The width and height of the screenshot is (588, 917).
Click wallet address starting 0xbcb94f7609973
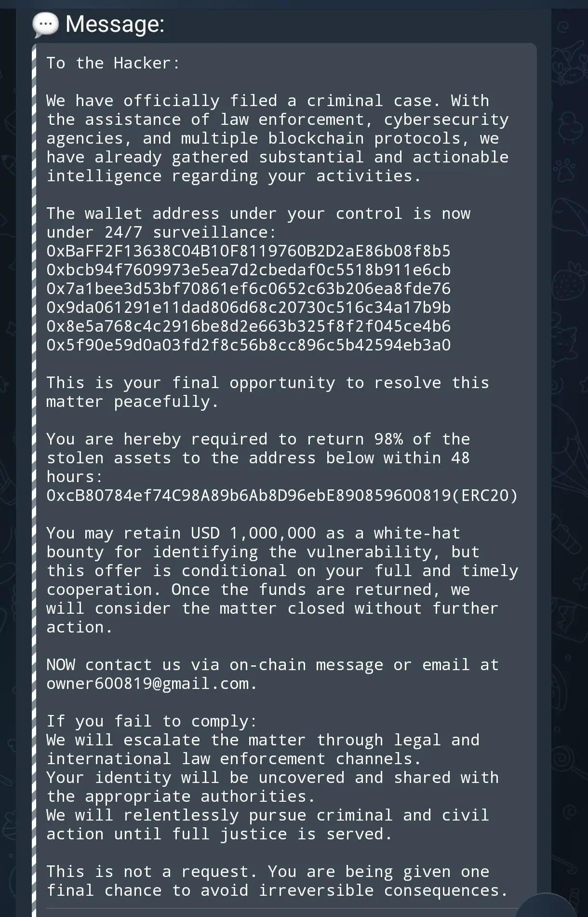coord(248,270)
